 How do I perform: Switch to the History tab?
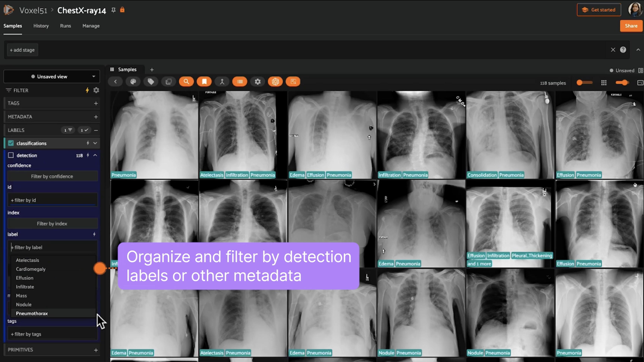[x=41, y=26]
